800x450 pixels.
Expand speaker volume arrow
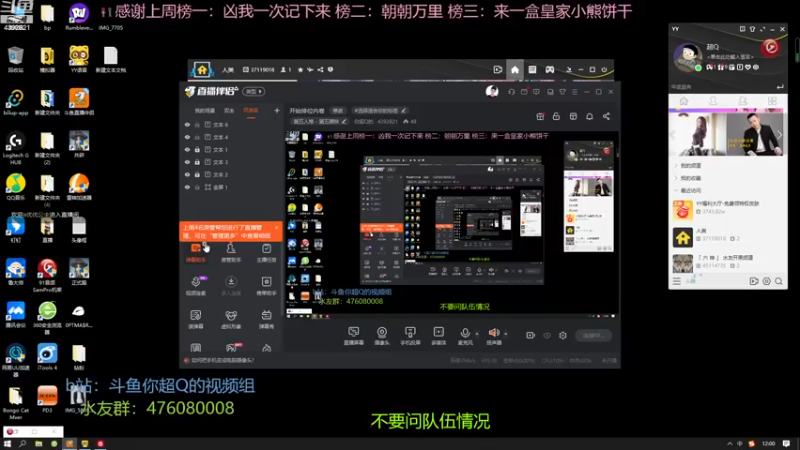(506, 334)
